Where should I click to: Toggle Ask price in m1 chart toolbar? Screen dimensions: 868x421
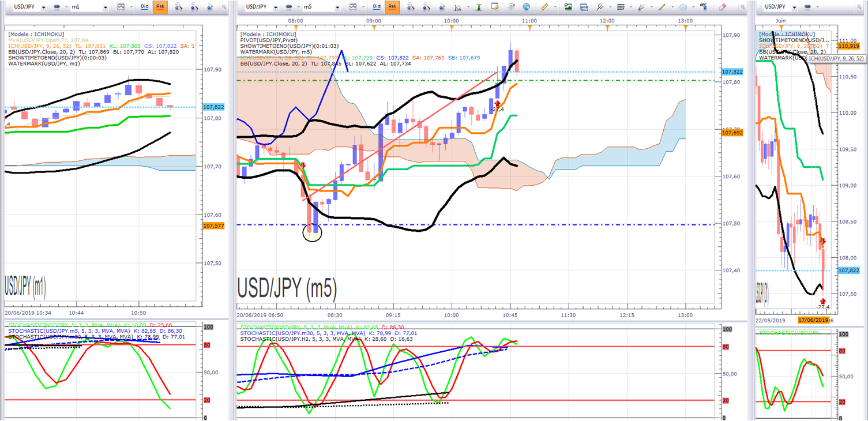[159, 7]
